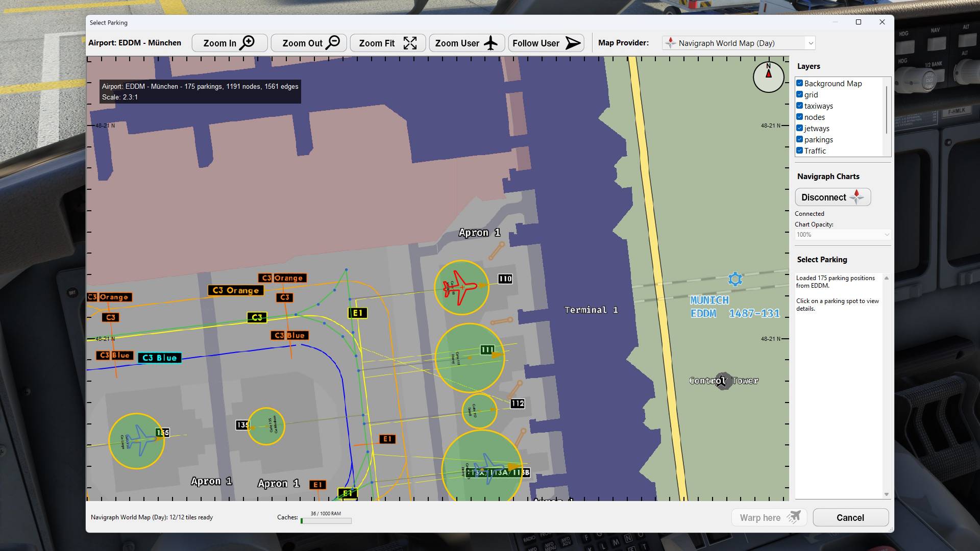
Task: Click the north compass indicator on map
Action: tap(768, 77)
